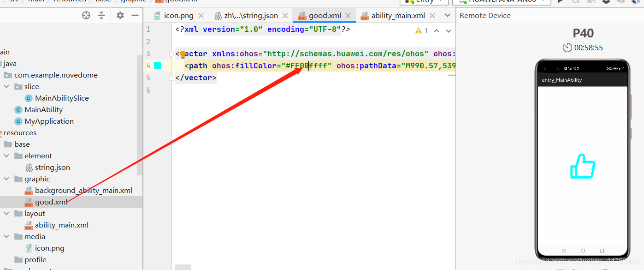
Task: Close the good.xml tab
Action: click(x=349, y=15)
